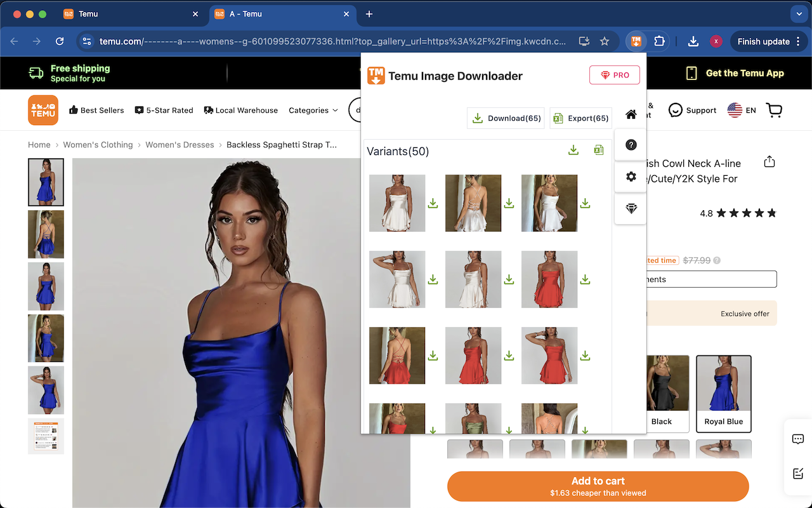The height and width of the screenshot is (508, 812).
Task: Download the middle image in Variants third row
Action: point(509,356)
